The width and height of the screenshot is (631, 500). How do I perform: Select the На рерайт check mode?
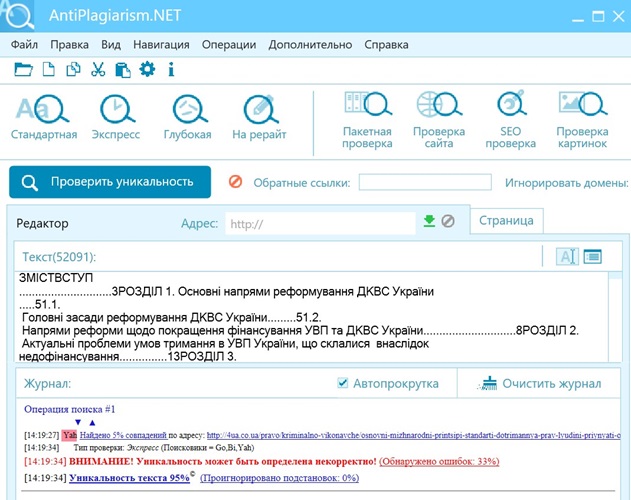click(x=259, y=117)
